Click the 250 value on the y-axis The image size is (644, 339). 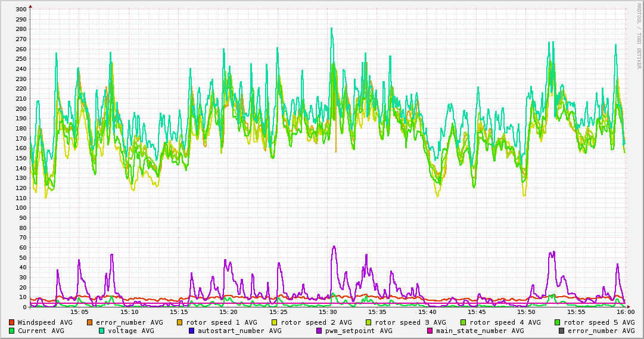[x=22, y=59]
